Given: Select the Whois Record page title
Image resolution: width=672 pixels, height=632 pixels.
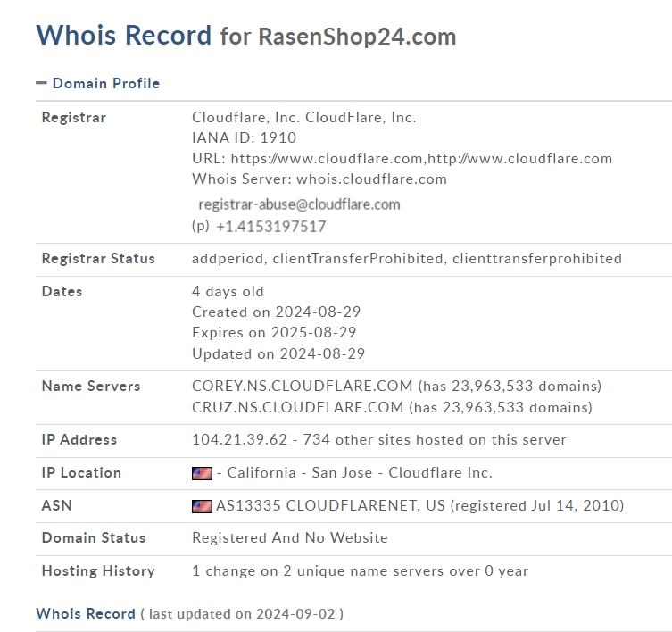Looking at the screenshot, I should point(124,35).
